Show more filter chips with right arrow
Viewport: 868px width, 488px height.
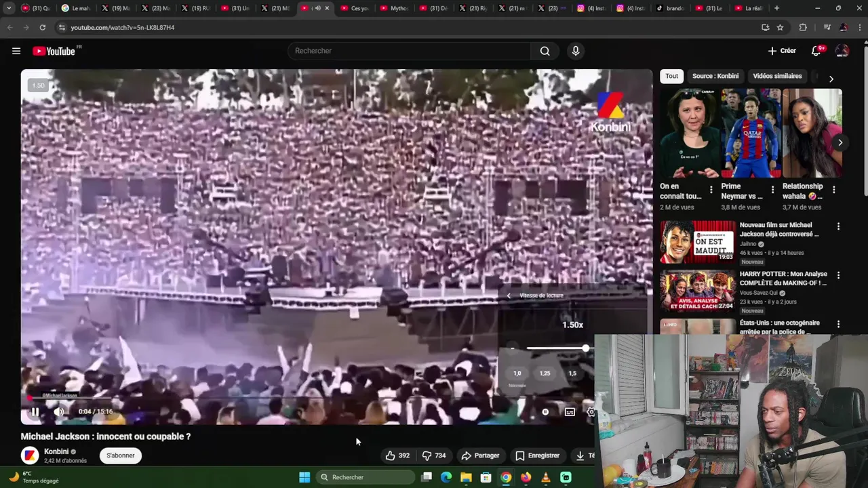[x=831, y=79]
